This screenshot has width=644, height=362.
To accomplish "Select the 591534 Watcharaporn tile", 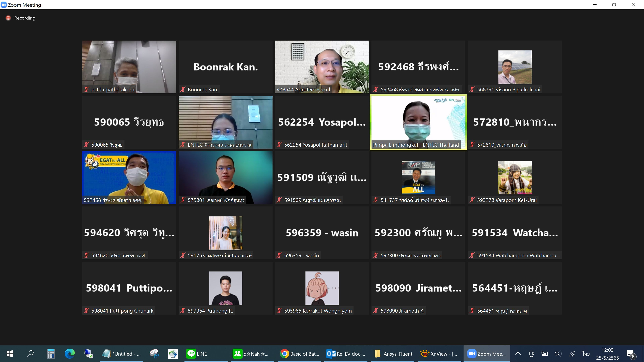I will [x=515, y=233].
